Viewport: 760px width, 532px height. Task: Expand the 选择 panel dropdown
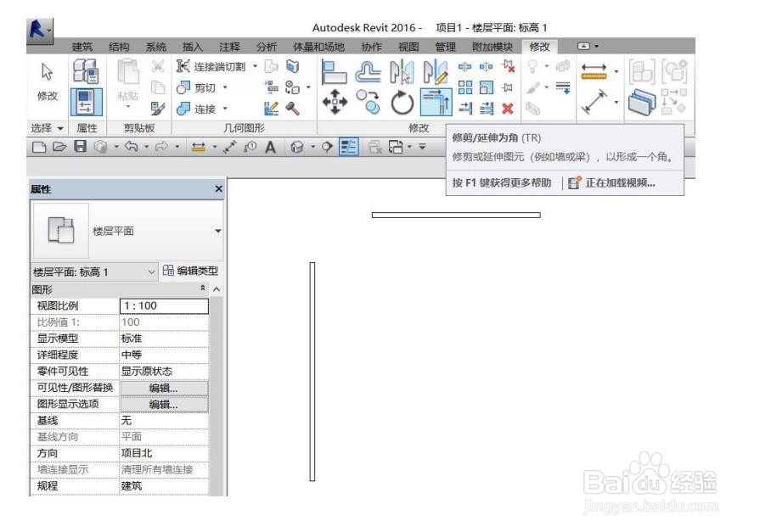tap(60, 128)
